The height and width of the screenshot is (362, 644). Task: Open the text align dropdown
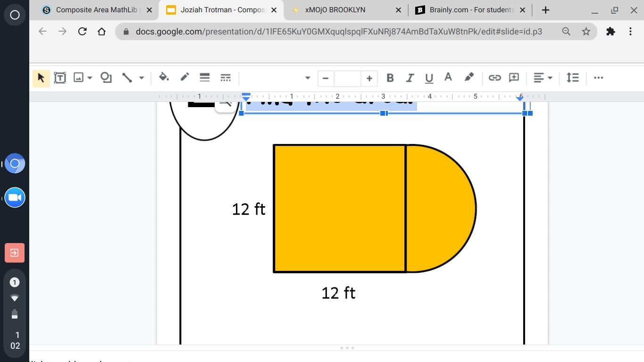[x=543, y=78]
